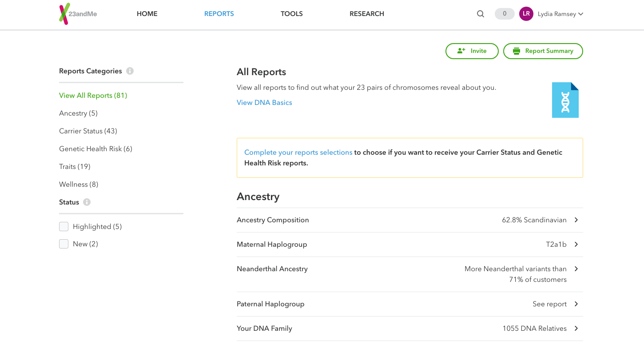Filter by Traits (19) category
Screen dimensions: 644x353
click(x=75, y=167)
